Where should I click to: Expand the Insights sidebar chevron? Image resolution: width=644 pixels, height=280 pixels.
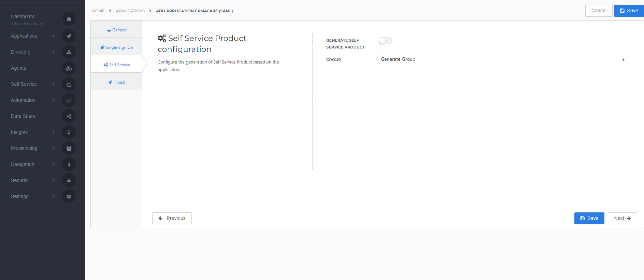tap(54, 132)
